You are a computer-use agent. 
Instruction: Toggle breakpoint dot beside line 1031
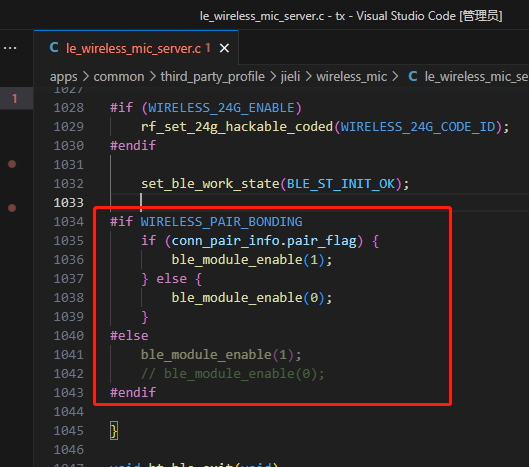click(12, 164)
